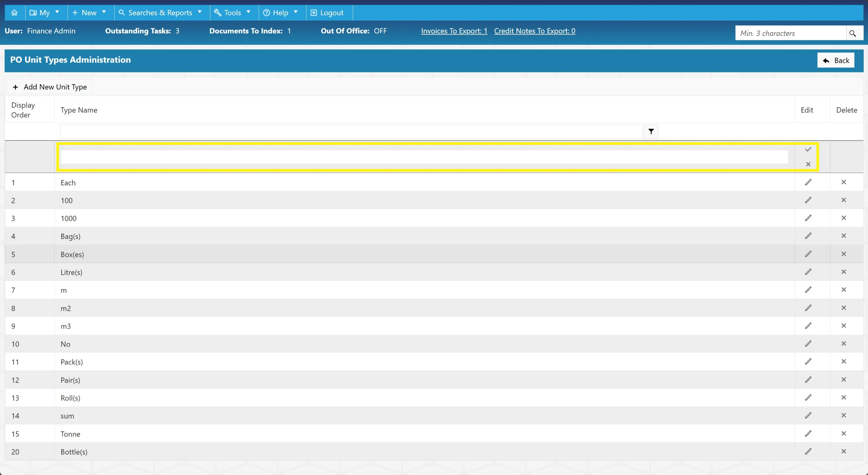Edit the m3 unit type
This screenshot has width=868, height=475.
click(x=808, y=326)
